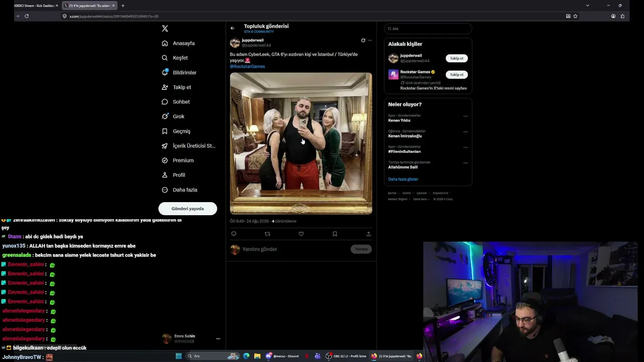Open the mirror selfie post image

(x=301, y=143)
